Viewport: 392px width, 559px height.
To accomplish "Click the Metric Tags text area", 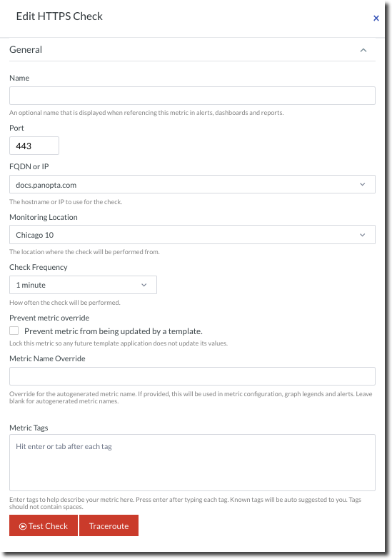I will (192, 463).
